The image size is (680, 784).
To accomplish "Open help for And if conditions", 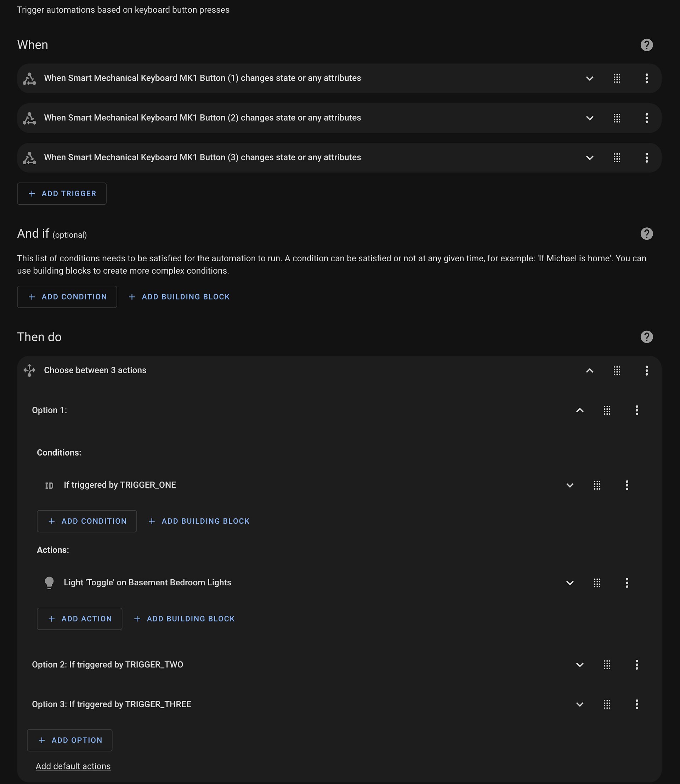I will click(x=647, y=234).
